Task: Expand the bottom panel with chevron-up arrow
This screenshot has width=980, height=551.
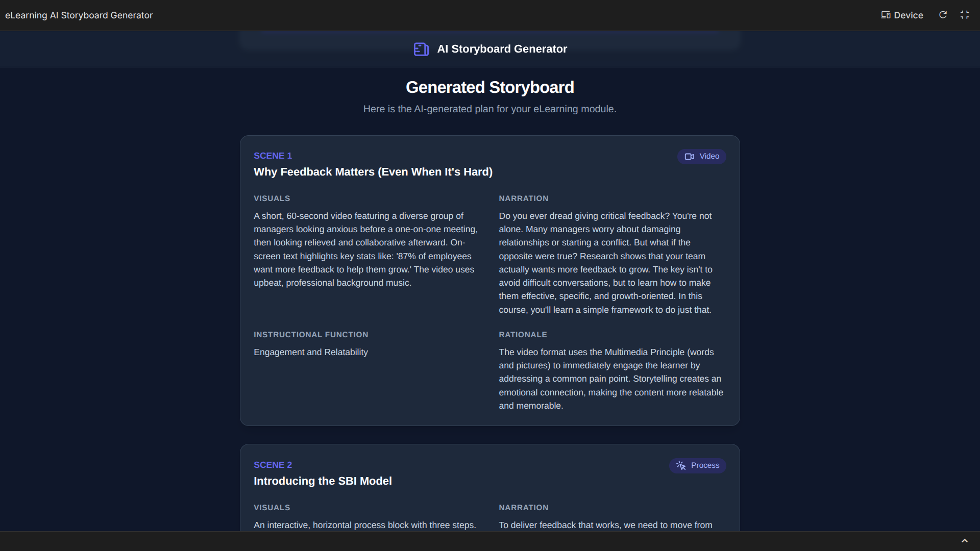Action: point(964,541)
